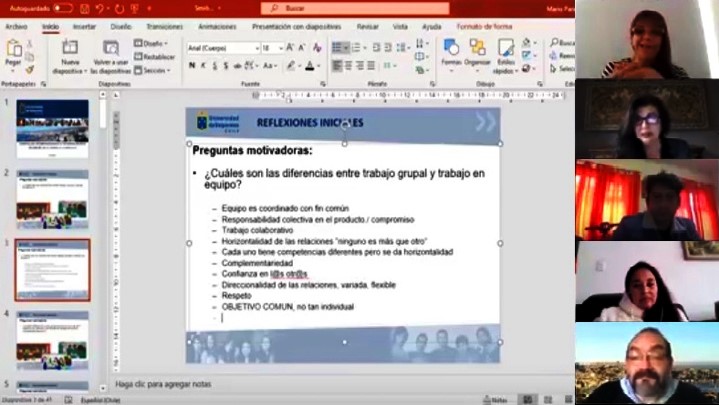The width and height of the screenshot is (719, 405).
Task: Open the Fuente dialog launcher
Action: pyautogui.click(x=323, y=84)
